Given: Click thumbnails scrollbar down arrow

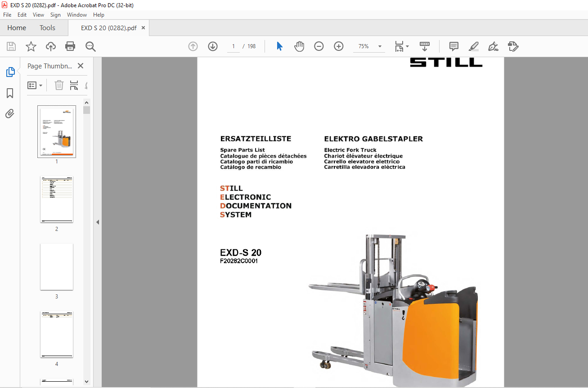Looking at the screenshot, I should pos(87,382).
